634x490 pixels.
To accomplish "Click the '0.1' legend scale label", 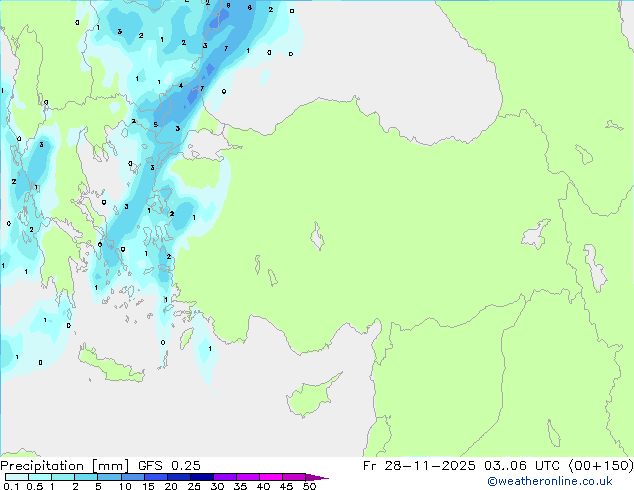I will (x=11, y=486).
